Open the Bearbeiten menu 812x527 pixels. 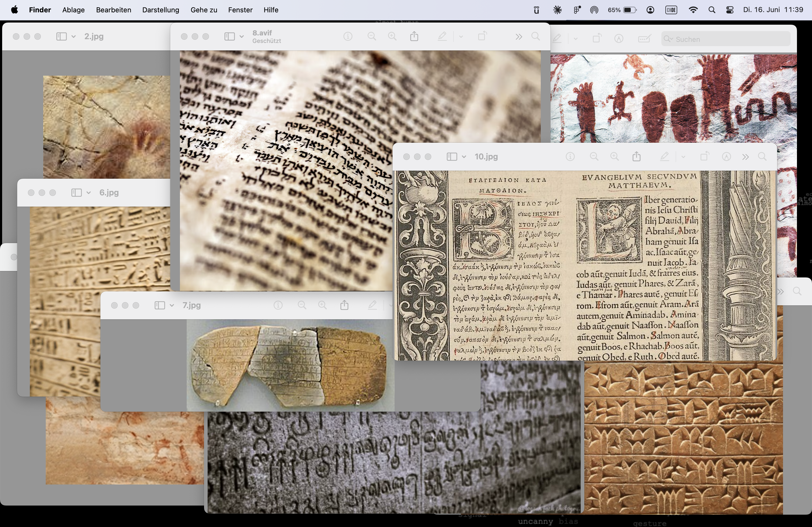[114, 10]
